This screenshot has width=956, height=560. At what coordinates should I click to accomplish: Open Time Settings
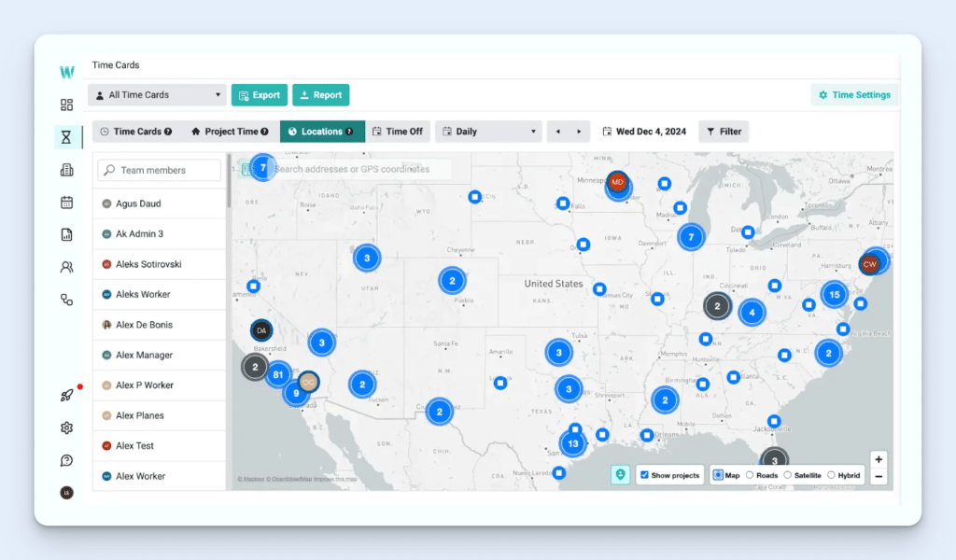tap(854, 95)
